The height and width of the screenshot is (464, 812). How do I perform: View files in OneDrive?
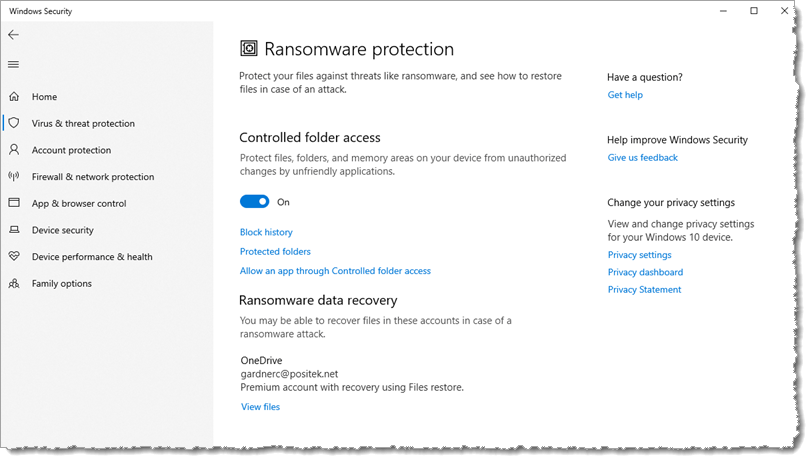point(260,407)
